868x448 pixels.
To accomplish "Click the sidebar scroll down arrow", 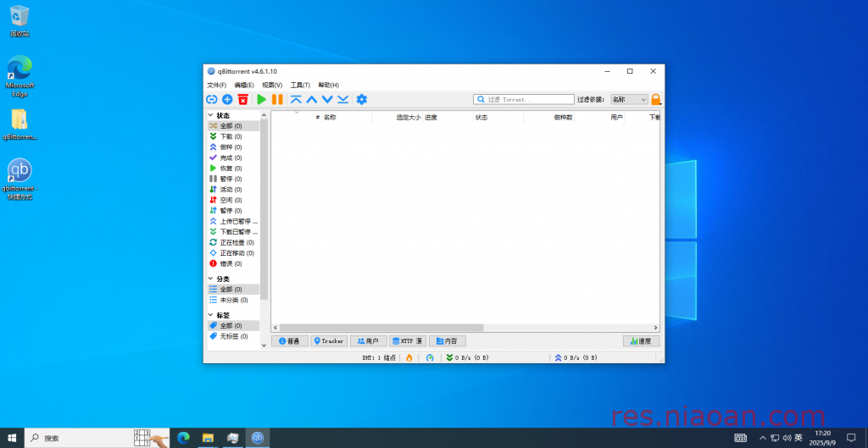I will click(264, 346).
